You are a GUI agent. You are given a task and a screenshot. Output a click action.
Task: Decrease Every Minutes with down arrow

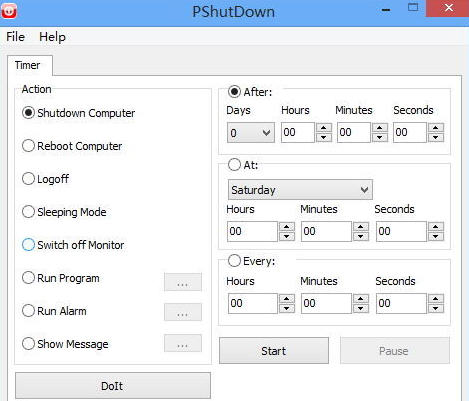pos(361,308)
